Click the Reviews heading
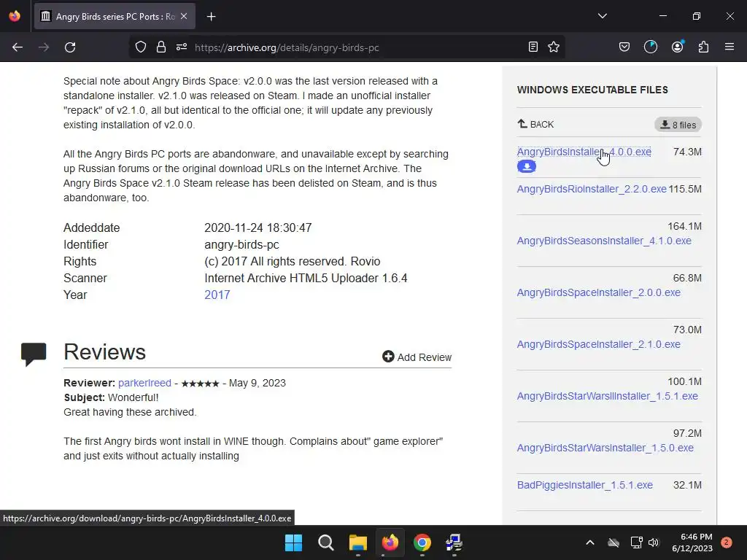 pos(105,352)
